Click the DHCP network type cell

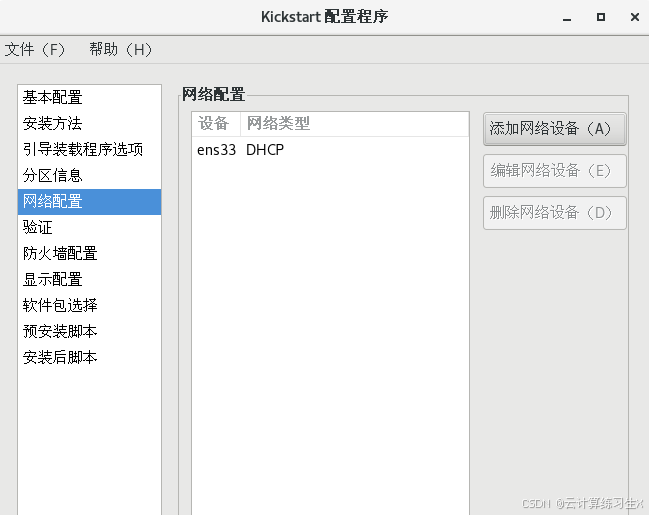pyautogui.click(x=265, y=150)
